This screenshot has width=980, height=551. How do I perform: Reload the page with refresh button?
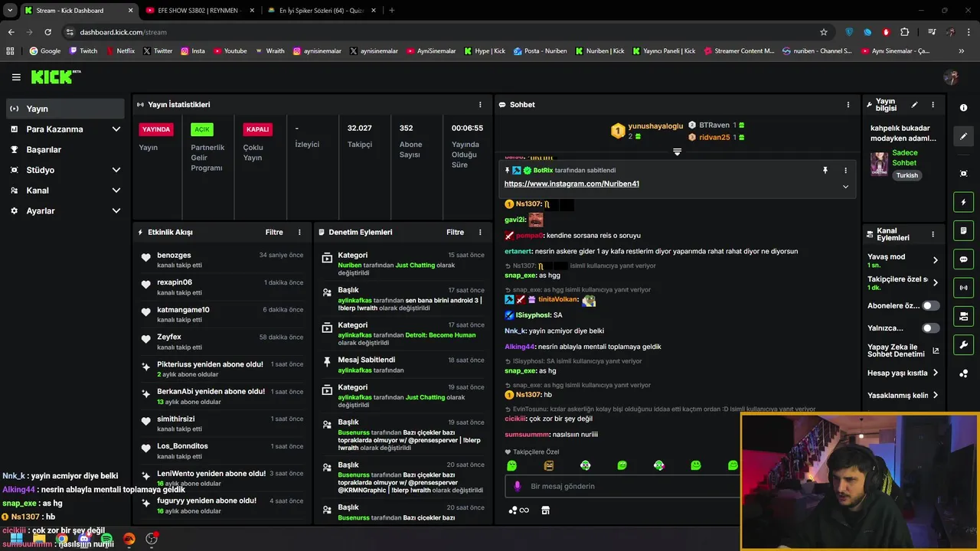(x=47, y=32)
